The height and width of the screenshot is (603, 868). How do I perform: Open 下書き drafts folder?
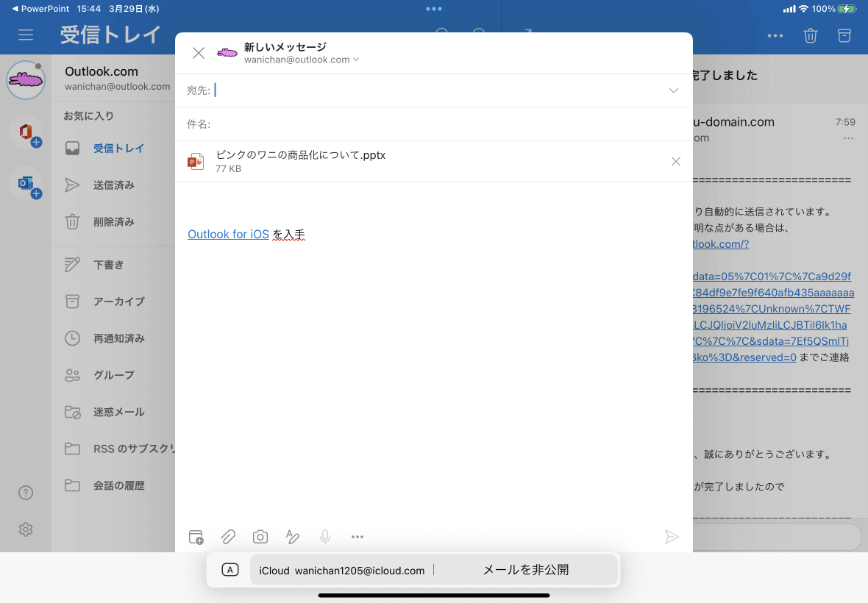113,265
